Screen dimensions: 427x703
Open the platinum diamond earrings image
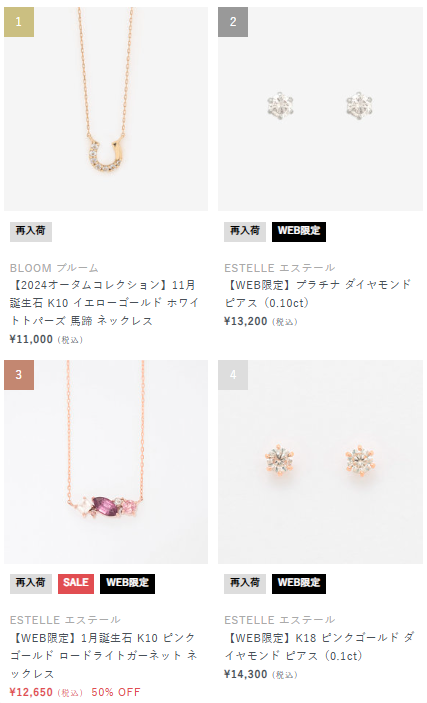click(320, 109)
